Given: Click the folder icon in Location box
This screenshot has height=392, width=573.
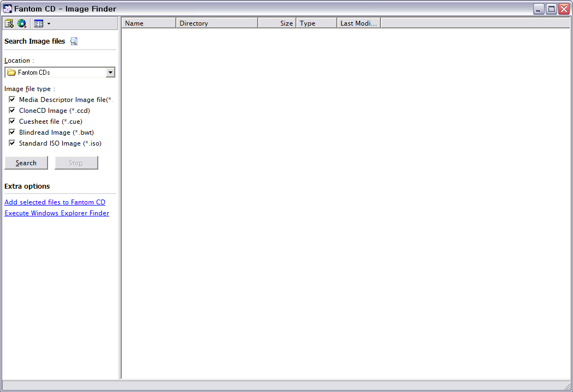Looking at the screenshot, I should tap(11, 73).
